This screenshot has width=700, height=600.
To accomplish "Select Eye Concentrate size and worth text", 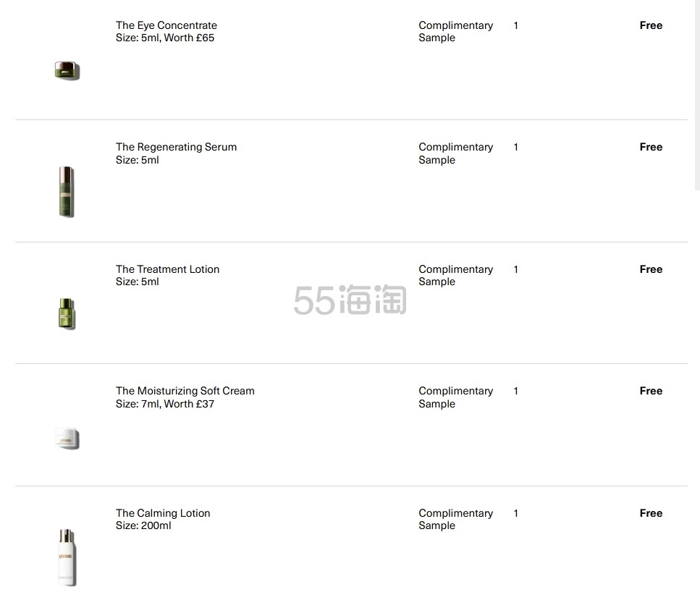I will (165, 38).
